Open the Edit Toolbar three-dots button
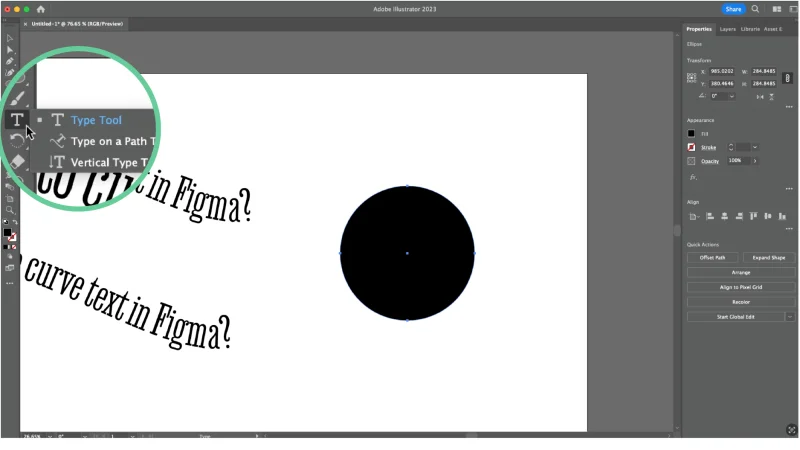Screen dimensions: 800x450 [x=10, y=283]
